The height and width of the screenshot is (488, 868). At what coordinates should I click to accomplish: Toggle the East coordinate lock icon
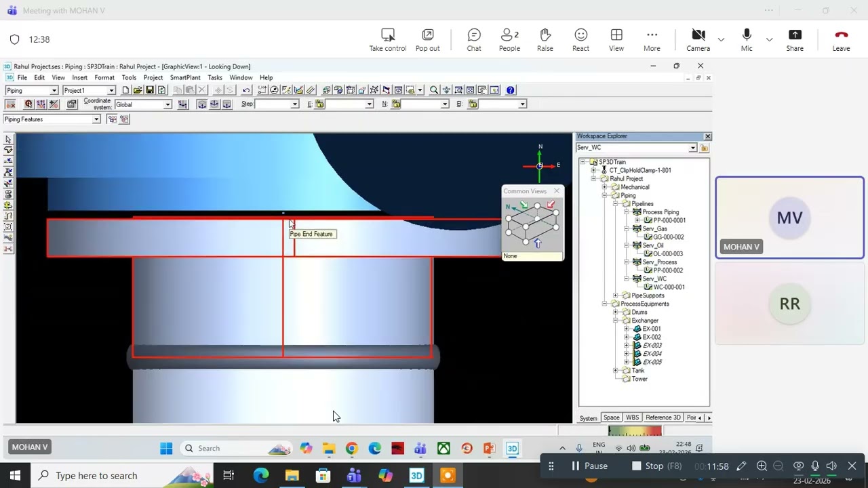tap(320, 104)
